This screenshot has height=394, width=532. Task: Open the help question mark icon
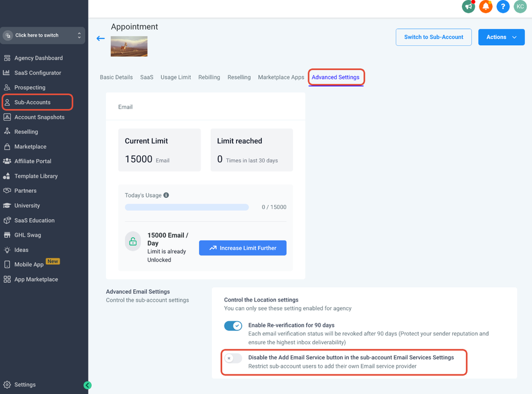pos(503,6)
